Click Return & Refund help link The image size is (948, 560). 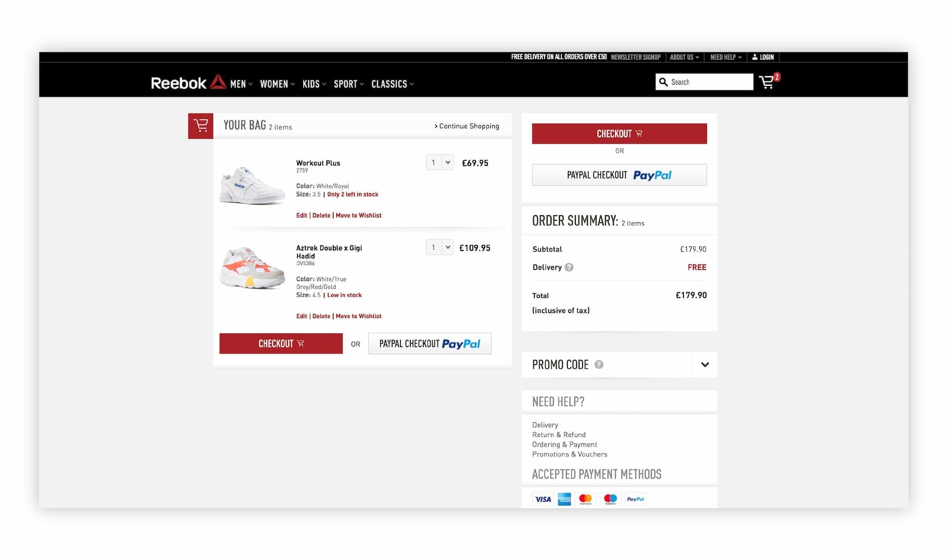(x=559, y=435)
